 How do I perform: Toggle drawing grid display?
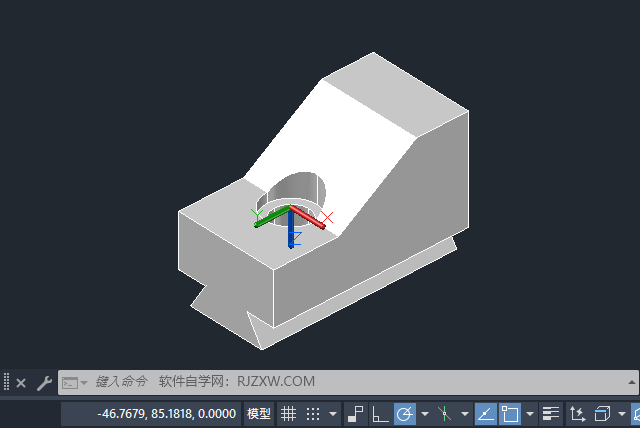[x=288, y=414]
